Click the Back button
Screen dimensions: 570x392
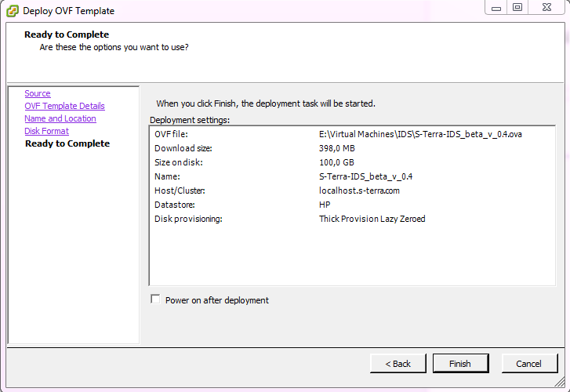pos(398,364)
